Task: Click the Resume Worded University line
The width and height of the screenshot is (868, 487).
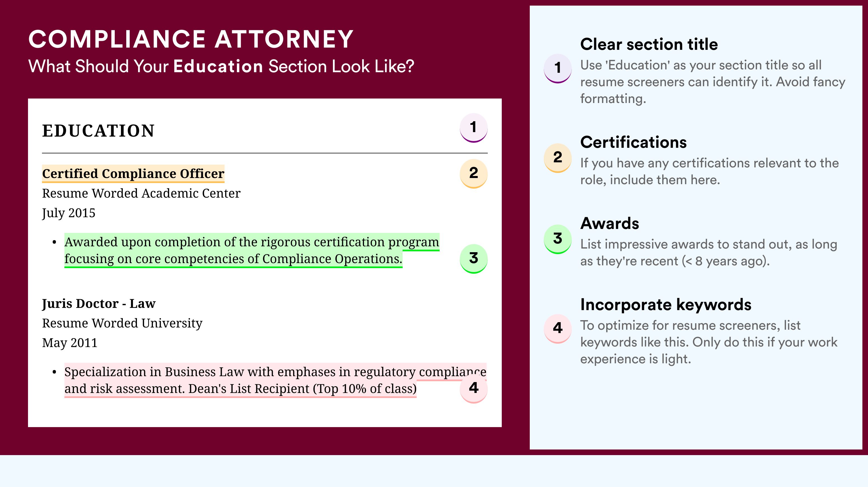Action: (122, 323)
